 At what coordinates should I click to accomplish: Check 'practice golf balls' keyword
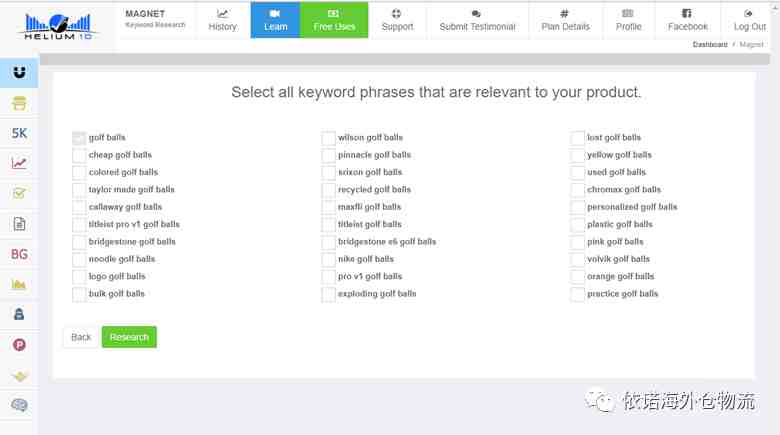[x=578, y=294]
